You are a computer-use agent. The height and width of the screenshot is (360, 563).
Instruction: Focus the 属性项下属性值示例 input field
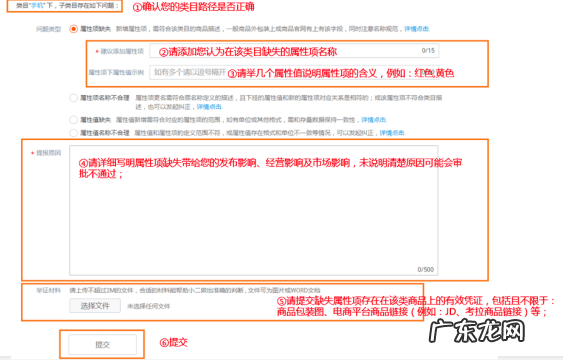[x=294, y=73]
